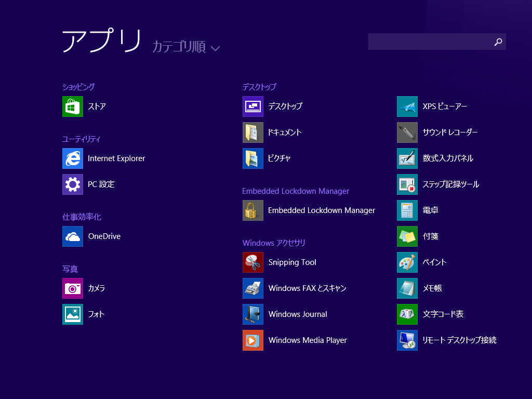Viewport: 532px width, 399px height.
Task: Click the OneDrive label text
Action: click(104, 236)
